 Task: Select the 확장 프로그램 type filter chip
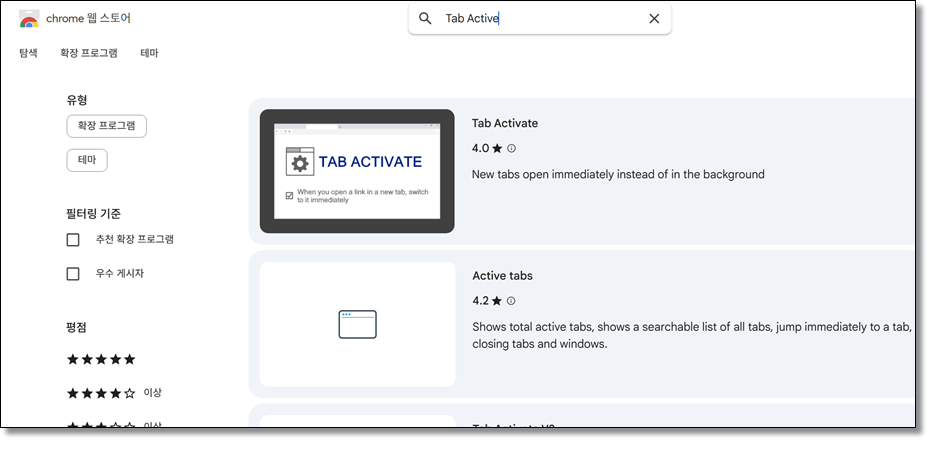[107, 126]
